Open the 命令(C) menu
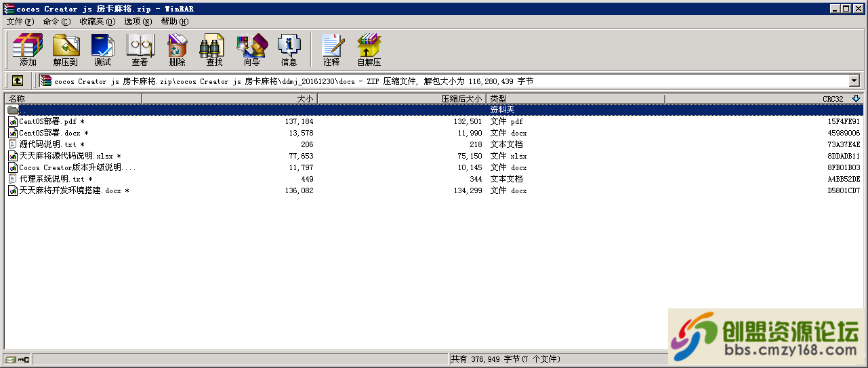 click(x=57, y=22)
